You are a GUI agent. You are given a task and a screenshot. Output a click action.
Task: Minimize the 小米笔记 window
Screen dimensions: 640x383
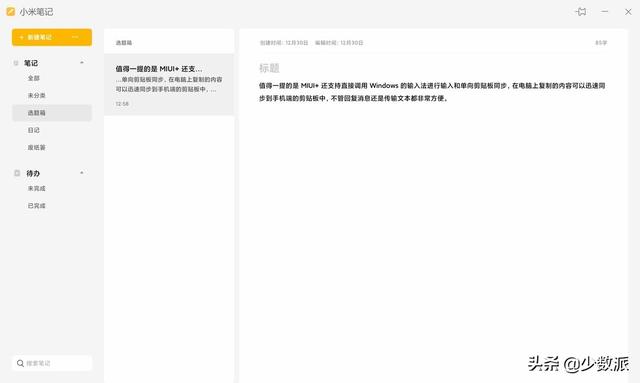[x=605, y=12]
